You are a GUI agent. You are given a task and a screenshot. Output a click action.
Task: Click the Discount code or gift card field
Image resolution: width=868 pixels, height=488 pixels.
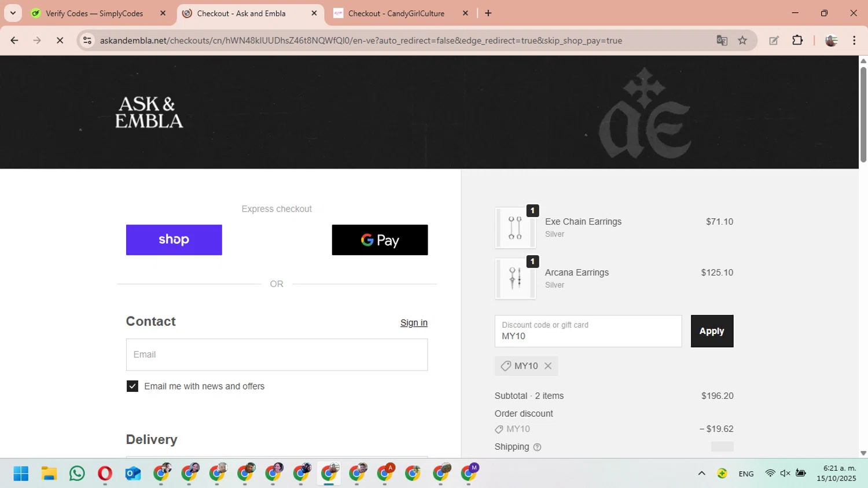point(588,331)
